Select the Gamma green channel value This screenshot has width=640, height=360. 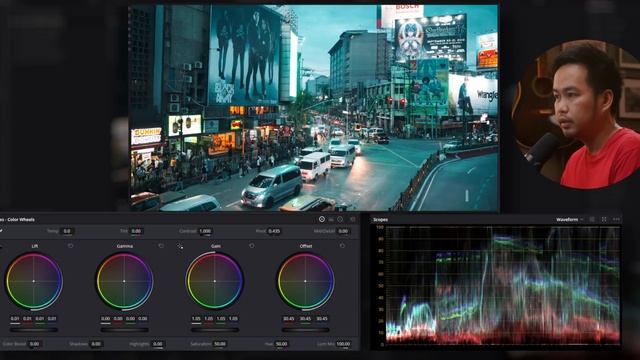click(130, 319)
